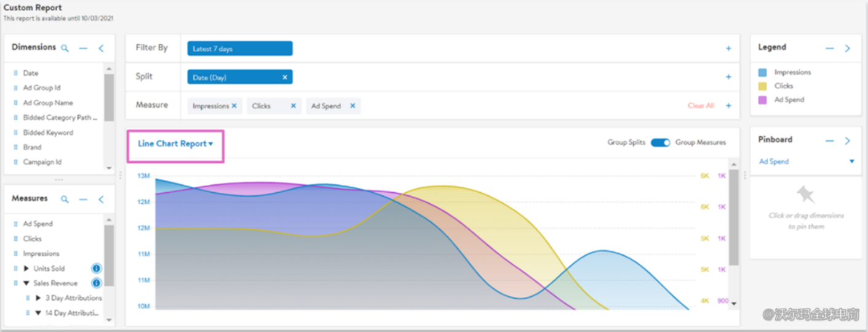Minimize the Measures panel
The image size is (868, 332).
83,200
